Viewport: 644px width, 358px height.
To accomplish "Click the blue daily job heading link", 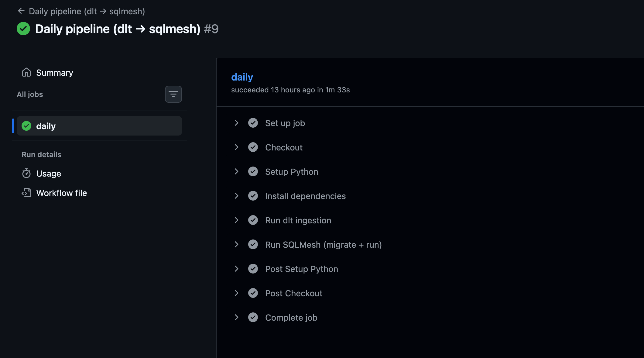I will point(242,77).
